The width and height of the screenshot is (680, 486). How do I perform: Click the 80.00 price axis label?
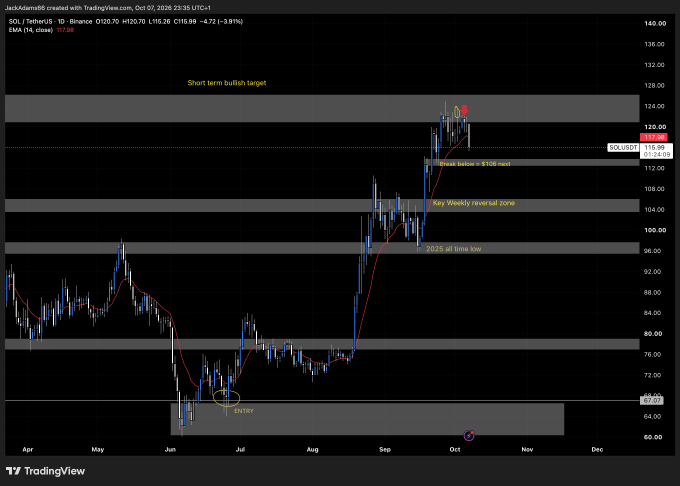tap(653, 334)
